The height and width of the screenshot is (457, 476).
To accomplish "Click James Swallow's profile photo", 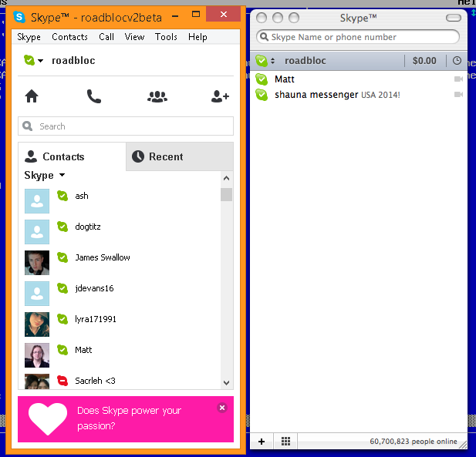I will 37,263.
